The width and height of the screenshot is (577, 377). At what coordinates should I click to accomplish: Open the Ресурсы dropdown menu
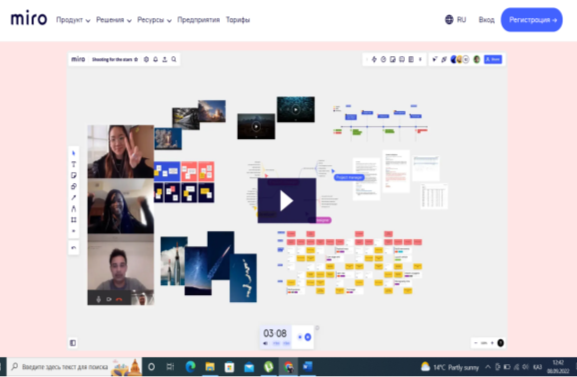(154, 20)
